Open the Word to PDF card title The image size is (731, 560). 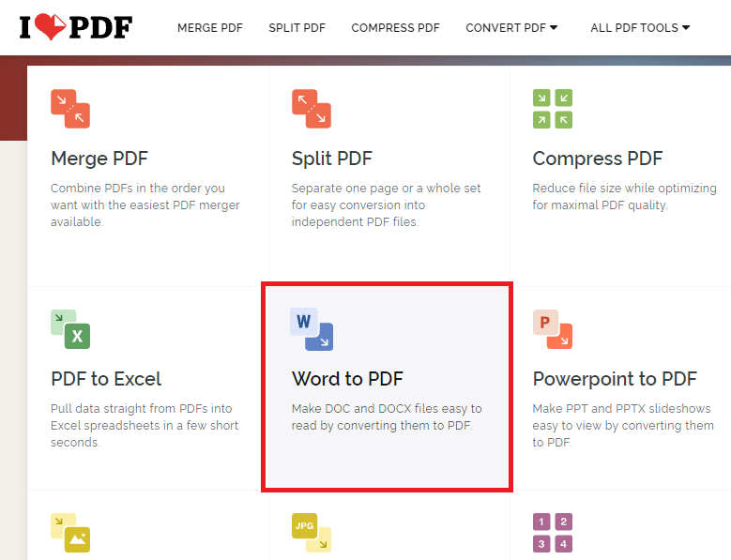(x=347, y=379)
